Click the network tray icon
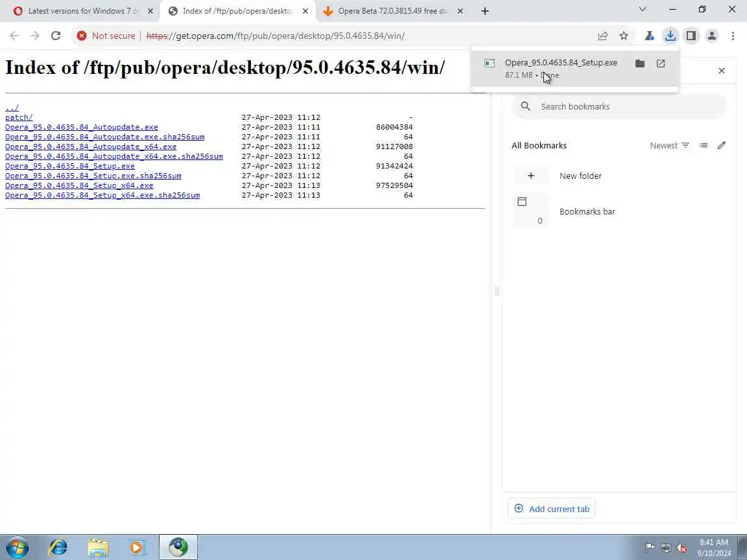 click(665, 548)
